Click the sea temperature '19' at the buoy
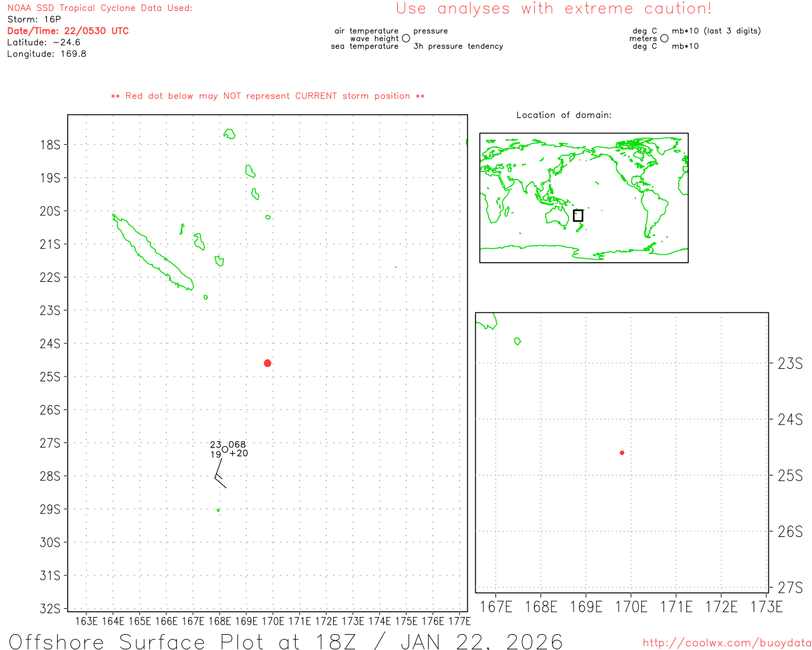Screen dimensions: 812x650 click(216, 454)
